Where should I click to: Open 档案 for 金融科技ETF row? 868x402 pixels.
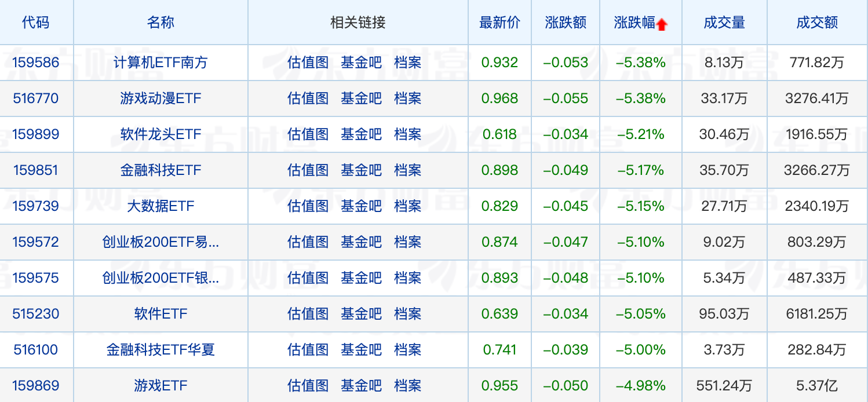408,170
